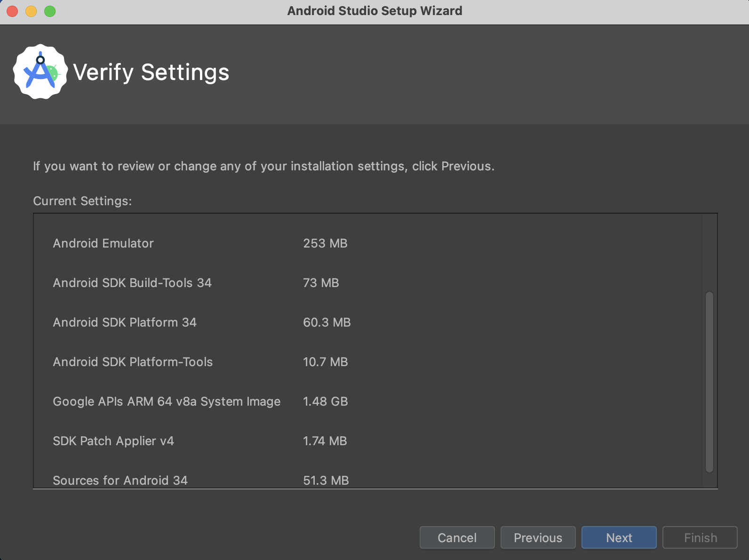Click the SDK Patch Applier v4 entry

[x=113, y=441]
